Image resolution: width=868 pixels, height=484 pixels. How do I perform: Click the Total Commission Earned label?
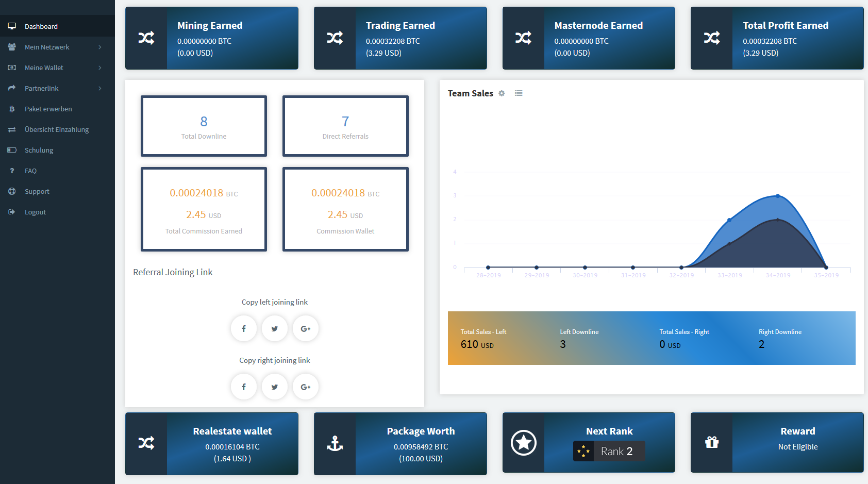204,231
